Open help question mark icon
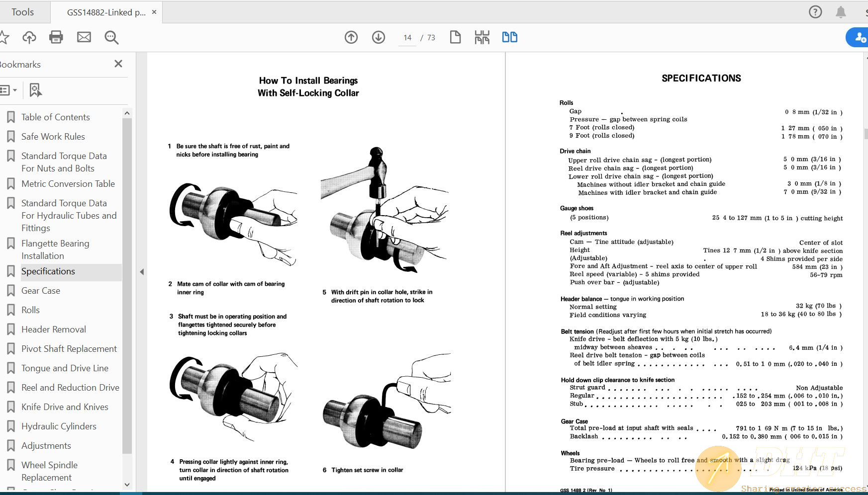This screenshot has height=495, width=868. pos(815,12)
